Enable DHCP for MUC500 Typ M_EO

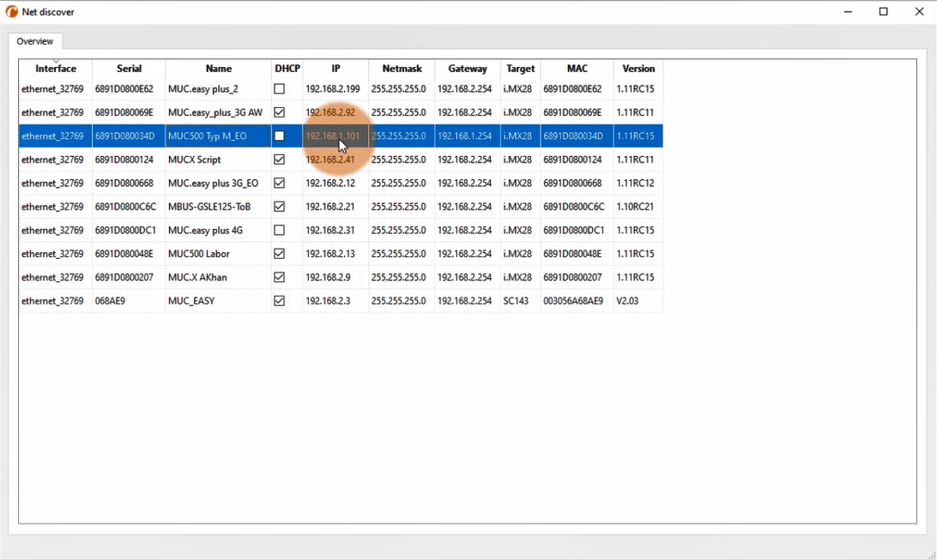coord(279,135)
